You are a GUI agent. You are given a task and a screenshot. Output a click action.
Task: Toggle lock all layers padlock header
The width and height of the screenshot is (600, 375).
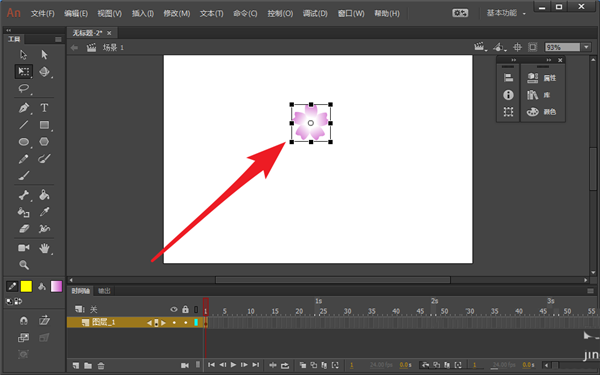[186, 309]
